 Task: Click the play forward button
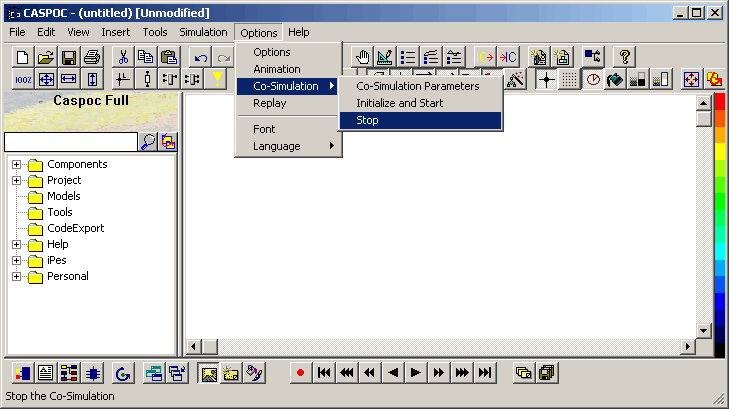tap(416, 373)
